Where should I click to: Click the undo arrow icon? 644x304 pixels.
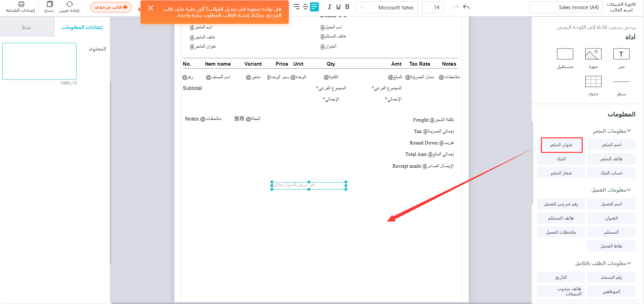click(466, 7)
